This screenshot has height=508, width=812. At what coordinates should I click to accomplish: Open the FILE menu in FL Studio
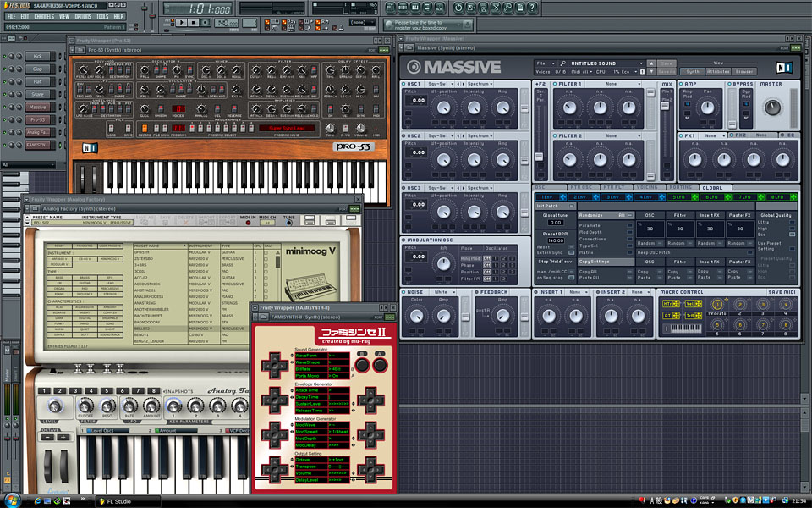click(x=11, y=17)
